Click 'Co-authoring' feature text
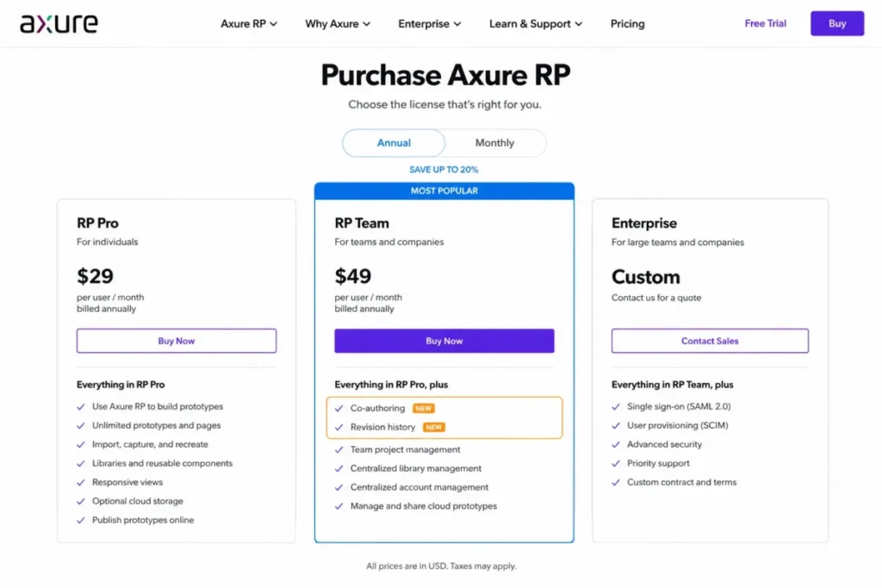Viewport: 882px width, 588px height. click(x=377, y=408)
